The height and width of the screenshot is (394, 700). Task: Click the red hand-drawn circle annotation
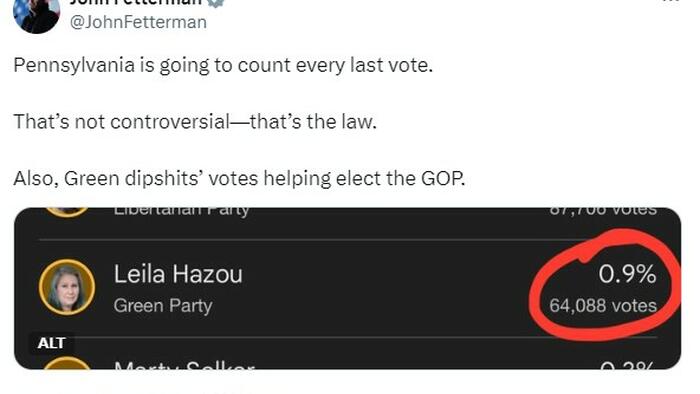pos(605,286)
